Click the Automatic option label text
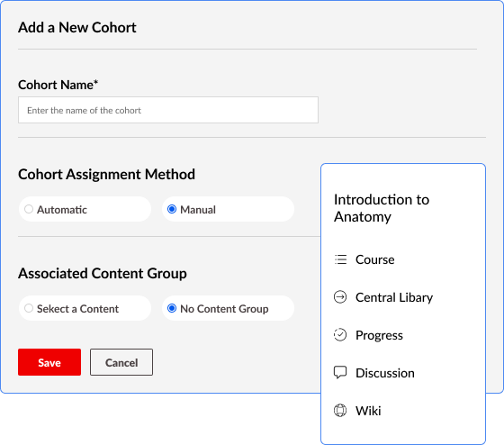 (62, 210)
